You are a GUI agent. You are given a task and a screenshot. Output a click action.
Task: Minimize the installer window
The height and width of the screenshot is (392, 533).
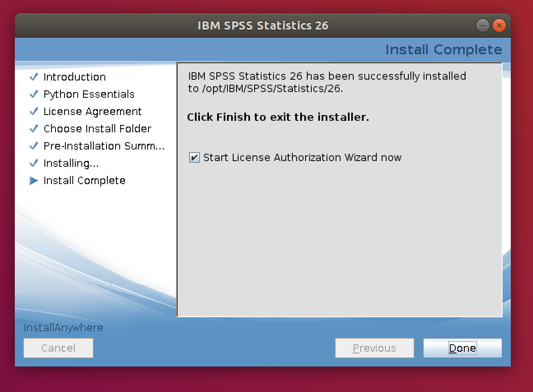pyautogui.click(x=482, y=25)
